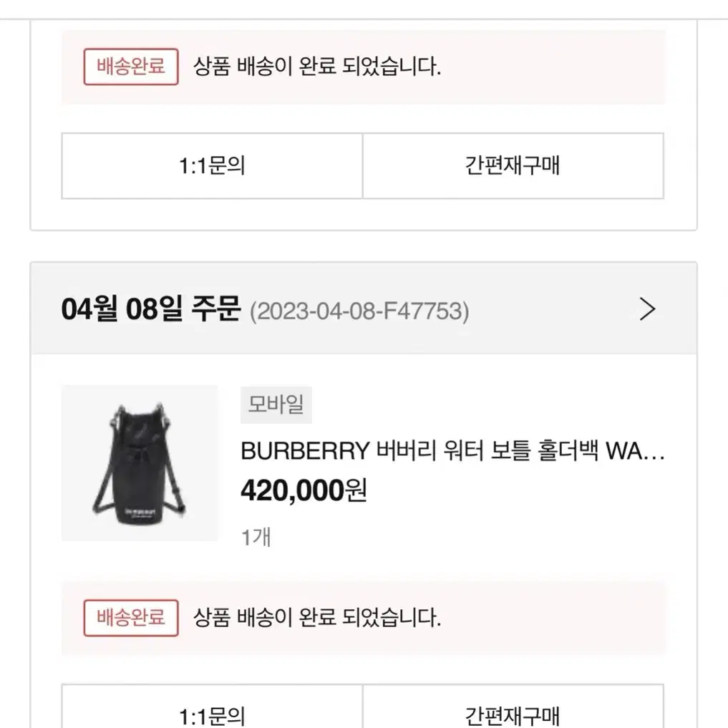Open the 04월 08일 order detail chevron arrow
The width and height of the screenshot is (728, 728).
click(x=647, y=309)
